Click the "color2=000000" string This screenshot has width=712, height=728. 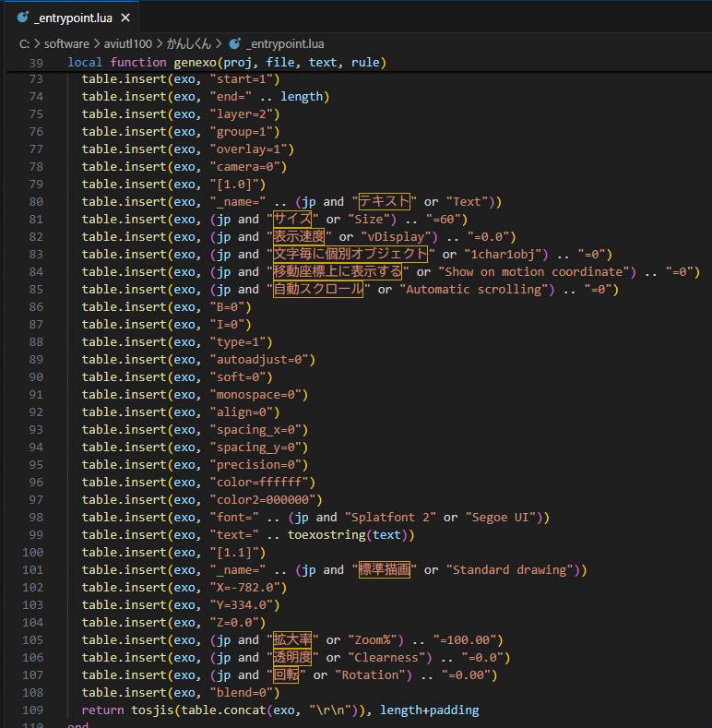(x=262, y=500)
